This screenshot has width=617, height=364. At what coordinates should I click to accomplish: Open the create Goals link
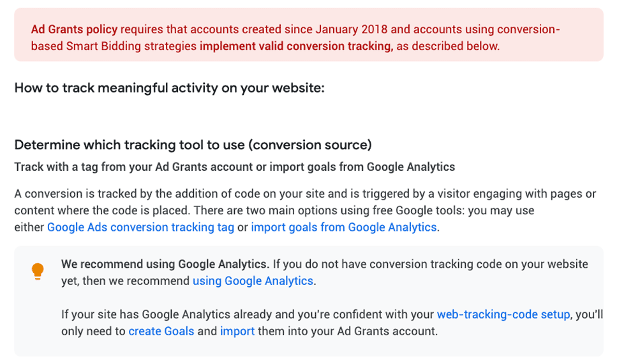click(161, 331)
